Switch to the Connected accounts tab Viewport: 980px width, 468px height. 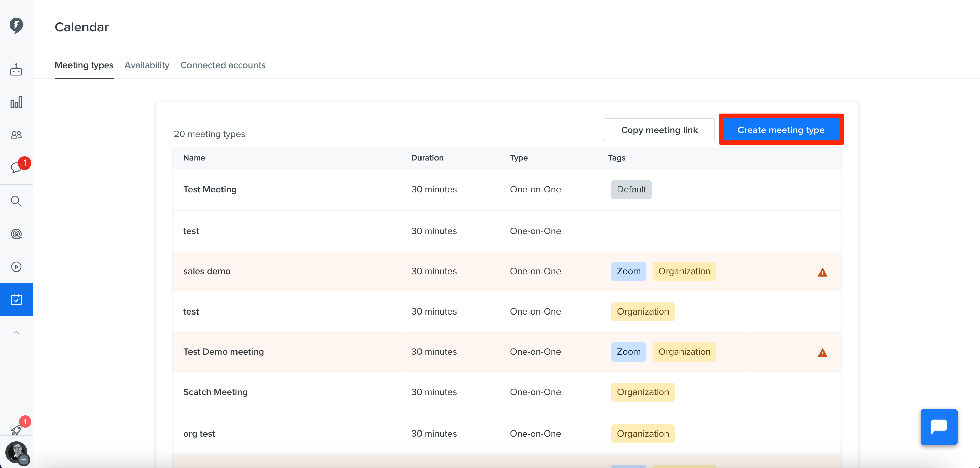(223, 65)
